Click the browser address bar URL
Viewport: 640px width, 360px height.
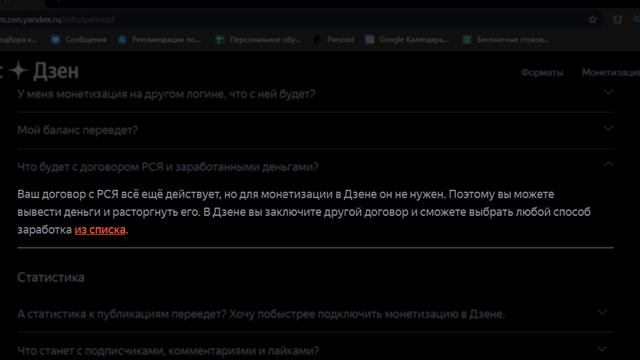point(57,20)
